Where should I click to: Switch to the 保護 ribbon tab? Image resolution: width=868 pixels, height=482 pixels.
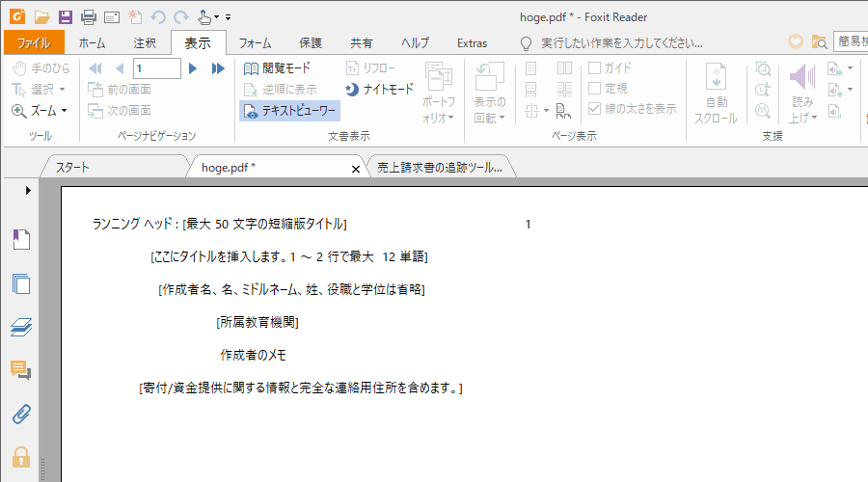tap(311, 42)
